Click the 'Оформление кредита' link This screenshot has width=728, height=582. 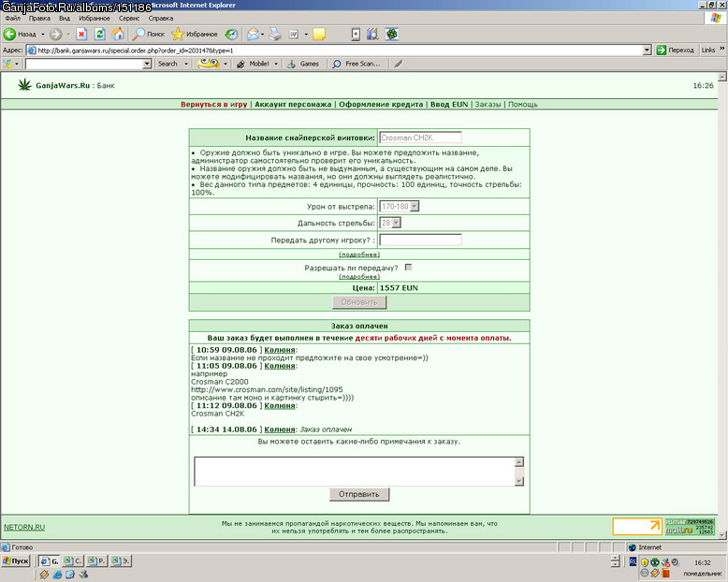pyautogui.click(x=381, y=105)
